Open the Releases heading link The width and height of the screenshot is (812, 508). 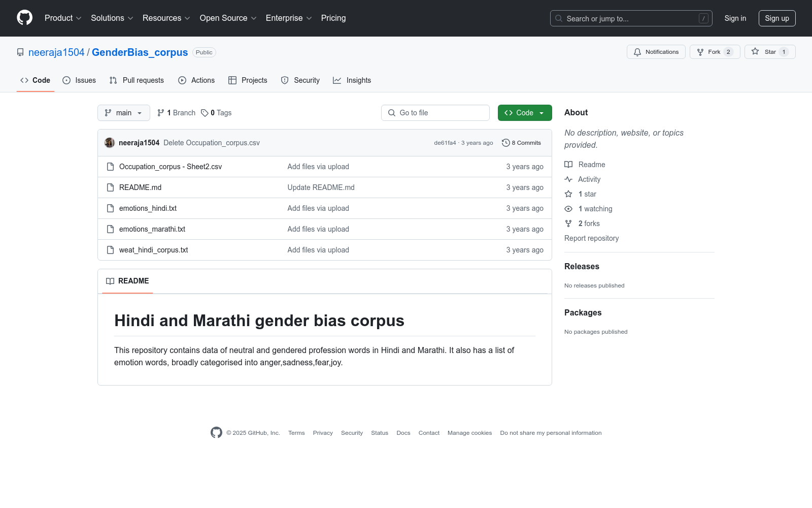coord(582,266)
